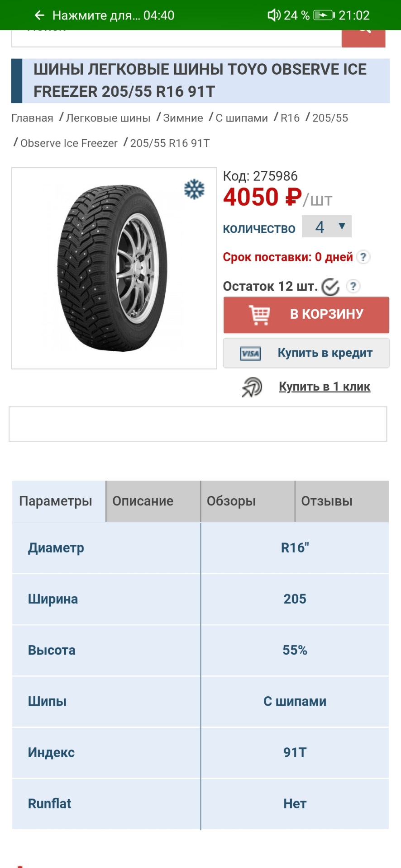Click the Купить в 1 клик link
The width and height of the screenshot is (401, 868).
325,387
